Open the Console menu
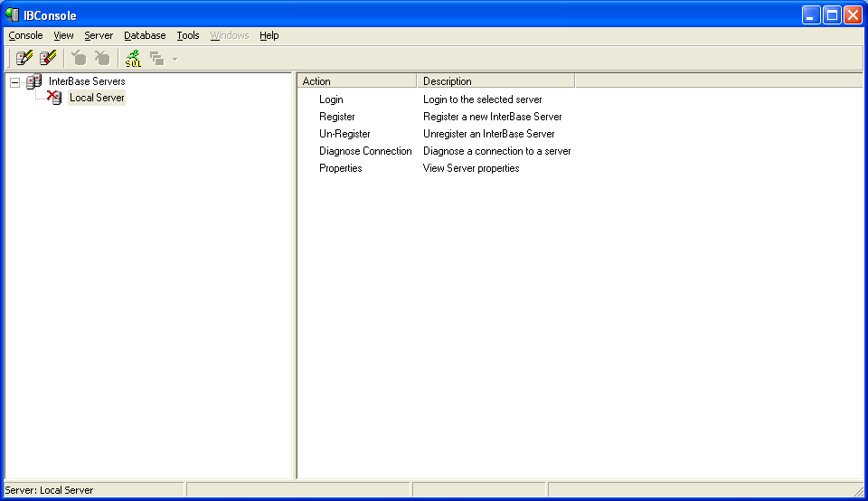The width and height of the screenshot is (868, 501). click(25, 35)
